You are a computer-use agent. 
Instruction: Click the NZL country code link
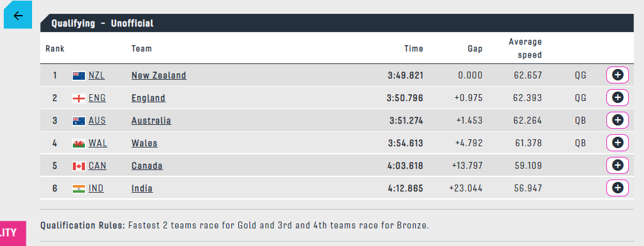97,75
